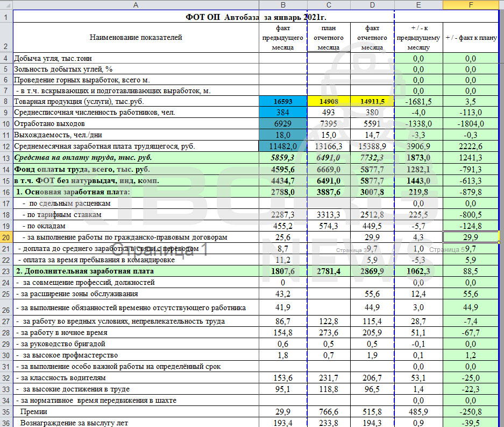
Task: Click the value 15388,9 in row 12
Action: point(372,146)
